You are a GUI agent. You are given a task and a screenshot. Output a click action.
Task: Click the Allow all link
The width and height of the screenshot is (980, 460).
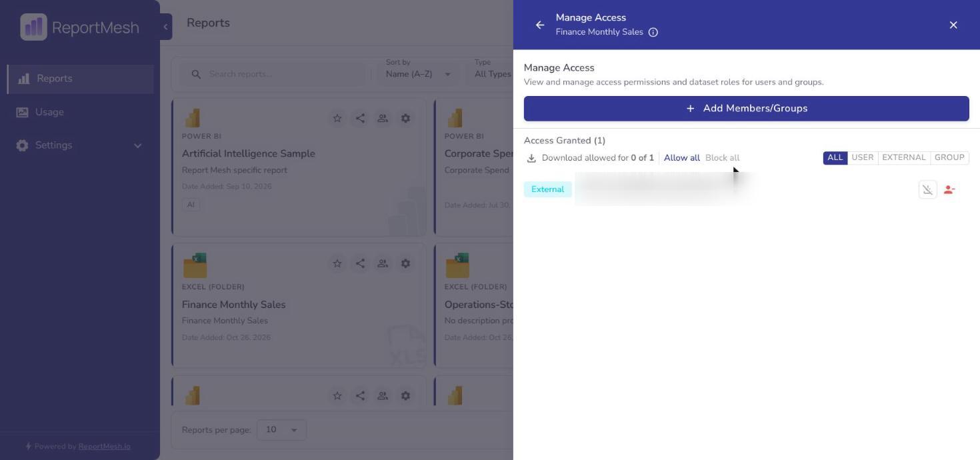pyautogui.click(x=681, y=158)
